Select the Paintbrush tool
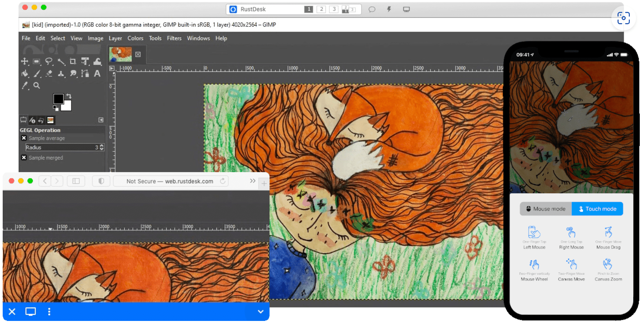This screenshot has height=329, width=644. [x=36, y=73]
